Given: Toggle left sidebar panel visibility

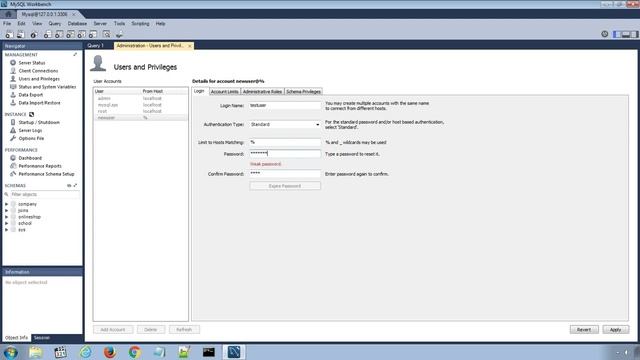Looking at the screenshot, I should click(617, 34).
